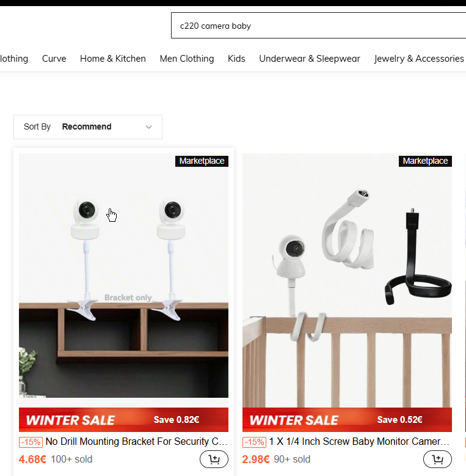
Task: Add No Drill Mounting Bracket to cart
Action: pyautogui.click(x=214, y=460)
